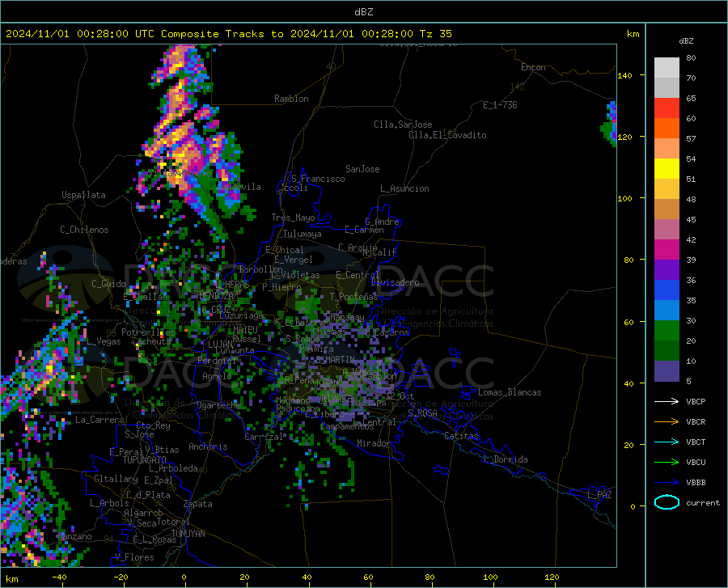728x588 pixels.
Task: Click the L_Dormida map label
Action: [506, 459]
